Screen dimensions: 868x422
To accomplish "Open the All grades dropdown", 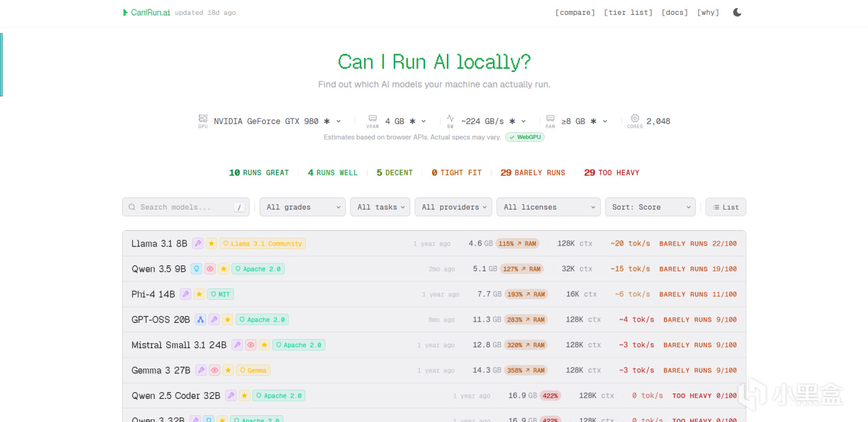I will point(302,207).
